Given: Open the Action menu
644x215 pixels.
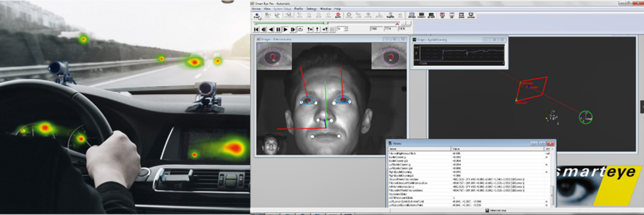Looking at the screenshot, I should point(256,8).
